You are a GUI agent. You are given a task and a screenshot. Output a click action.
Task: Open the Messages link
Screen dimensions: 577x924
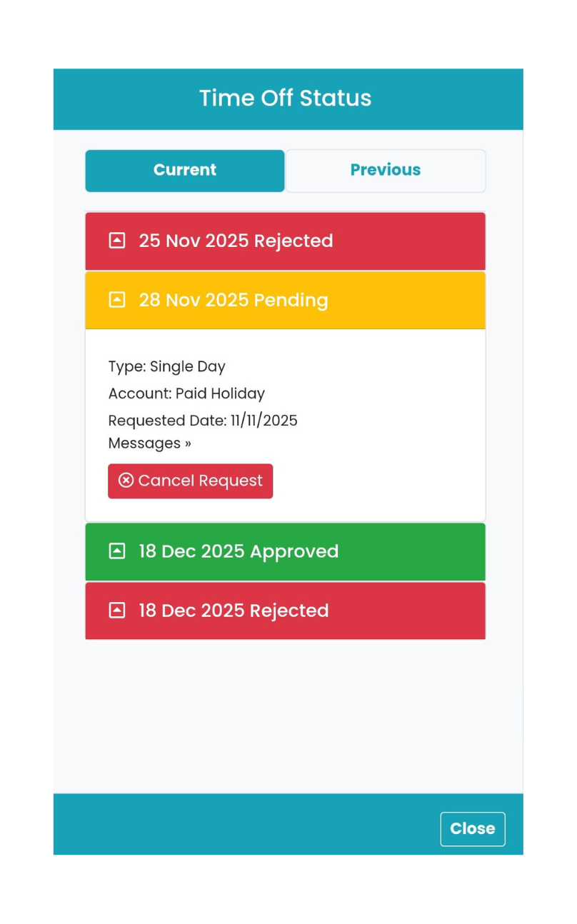click(x=145, y=443)
